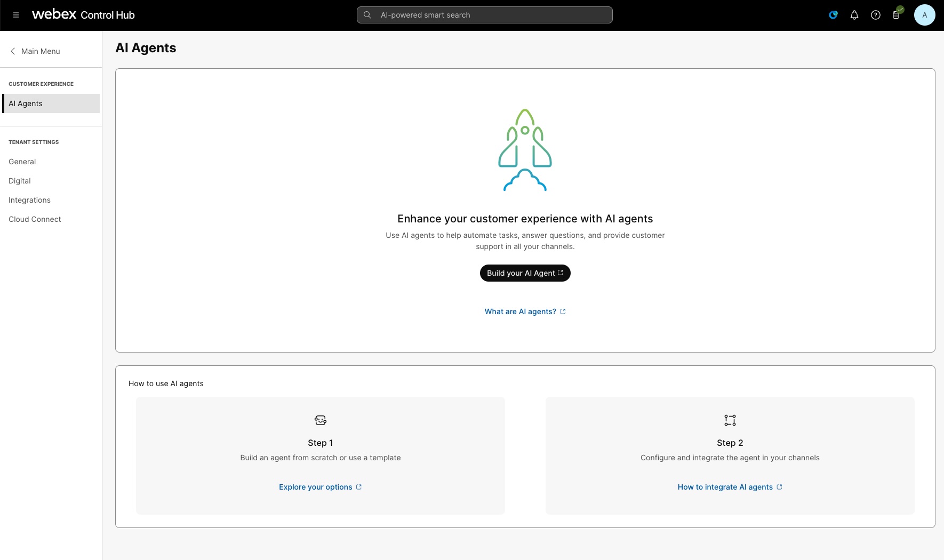Click the Build your AI Agent button

(x=525, y=273)
